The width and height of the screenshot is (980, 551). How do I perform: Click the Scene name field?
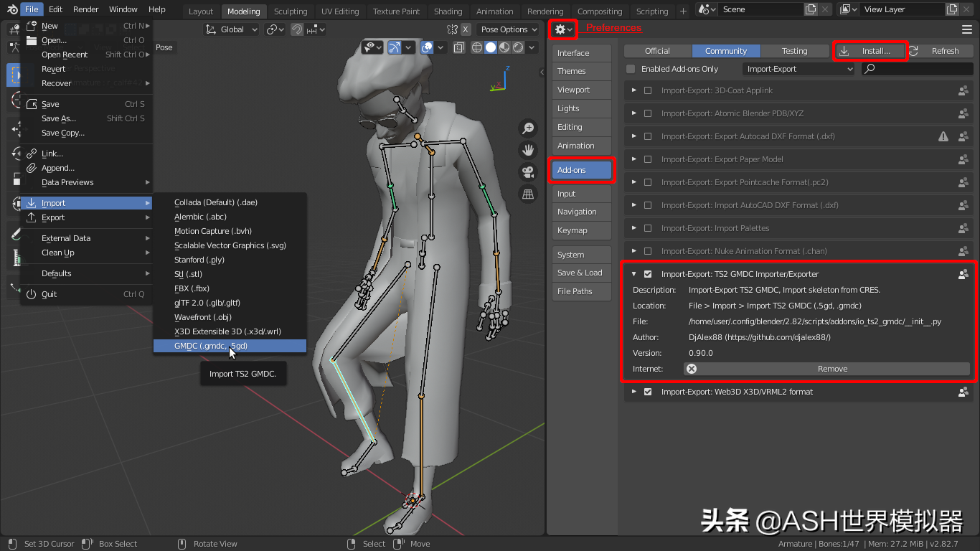pyautogui.click(x=761, y=9)
